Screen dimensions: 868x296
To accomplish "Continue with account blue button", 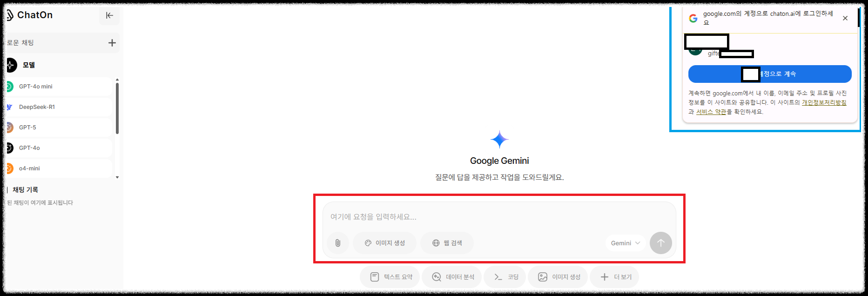I will click(770, 74).
